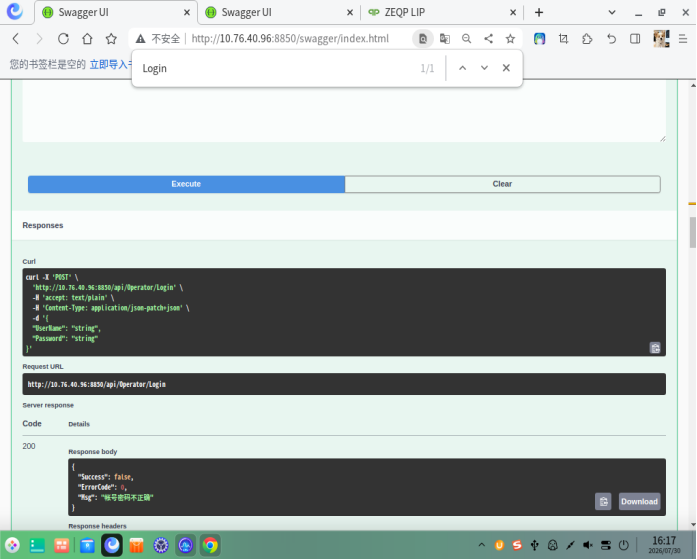The width and height of the screenshot is (697, 560).
Task: Show hidden system tray icons
Action: (x=481, y=544)
